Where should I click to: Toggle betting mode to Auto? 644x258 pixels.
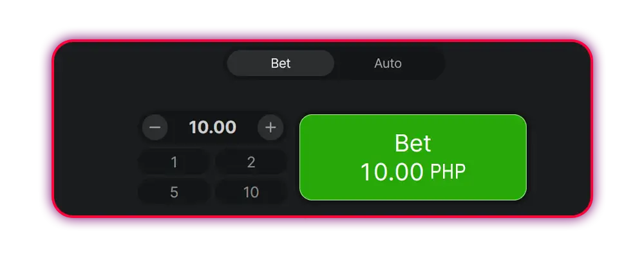pyautogui.click(x=388, y=63)
